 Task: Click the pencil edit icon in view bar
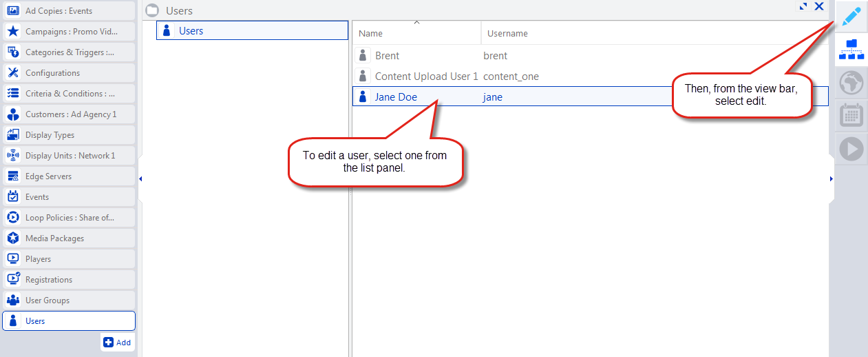tap(851, 17)
